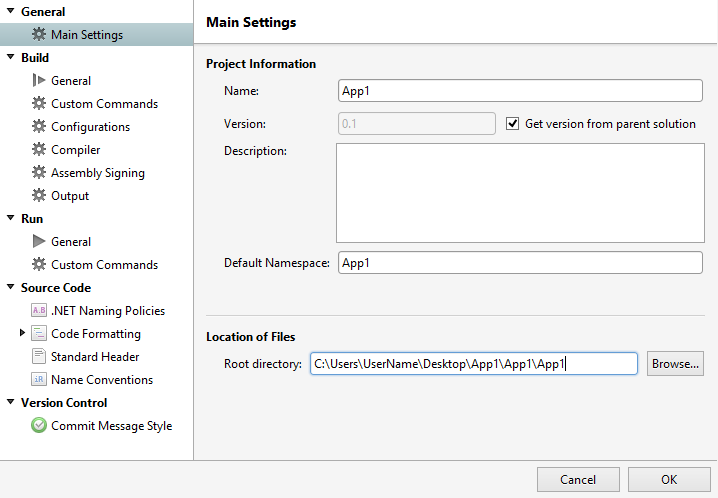Click the Code Formatting document icon
The height and width of the screenshot is (498, 718).
(x=39, y=334)
